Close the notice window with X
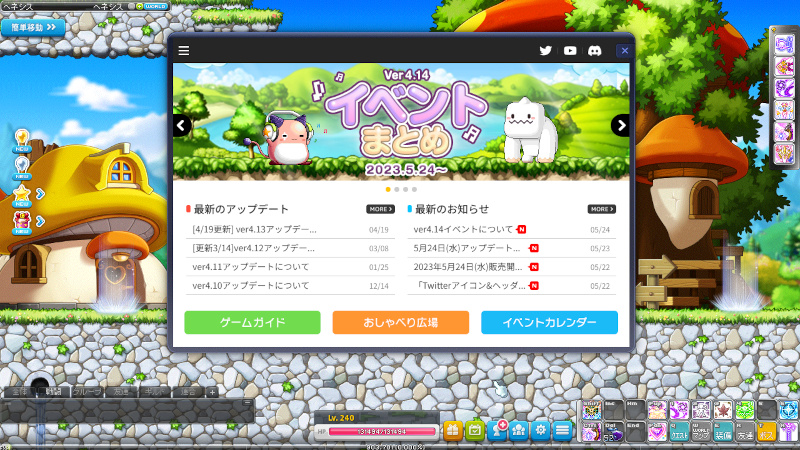Image resolution: width=800 pixels, height=450 pixels. 624,51
